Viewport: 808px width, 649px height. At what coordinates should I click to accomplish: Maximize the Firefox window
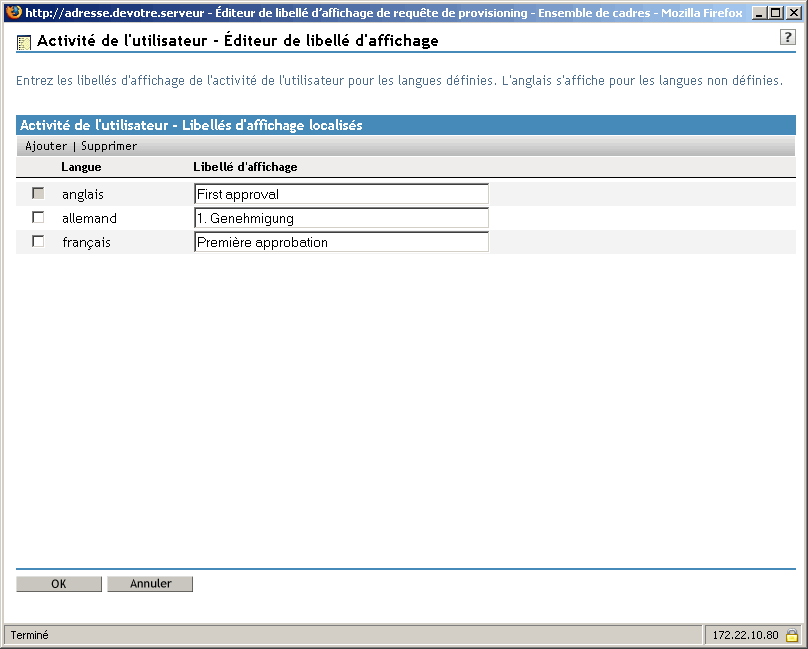click(x=776, y=12)
